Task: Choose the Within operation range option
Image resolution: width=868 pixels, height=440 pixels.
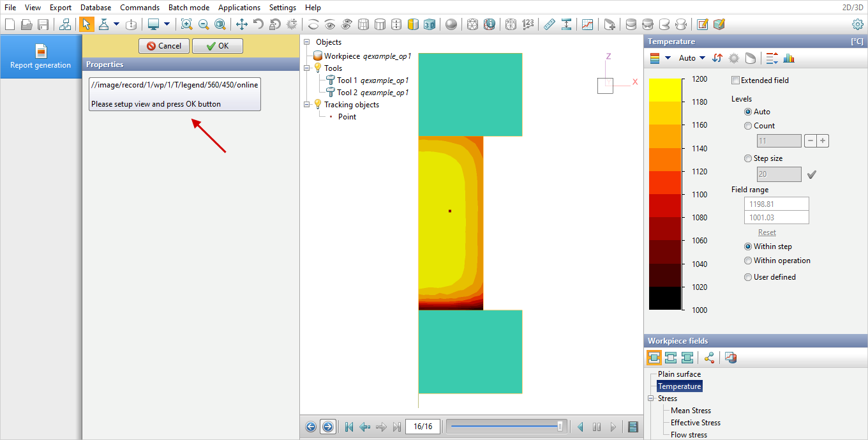Action: tap(748, 261)
